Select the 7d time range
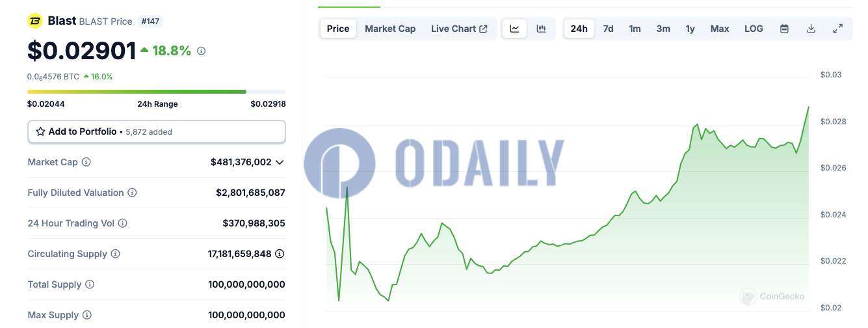The width and height of the screenshot is (868, 328). (x=608, y=29)
